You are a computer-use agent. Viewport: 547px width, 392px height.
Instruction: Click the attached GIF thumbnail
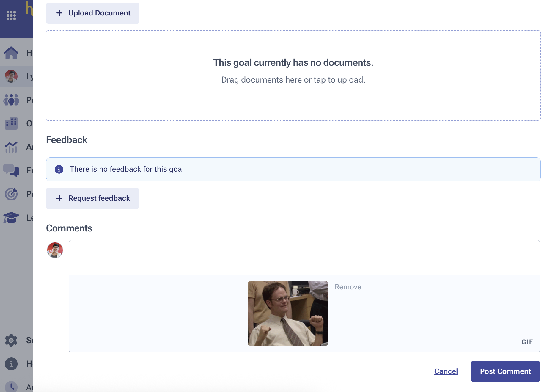click(288, 313)
